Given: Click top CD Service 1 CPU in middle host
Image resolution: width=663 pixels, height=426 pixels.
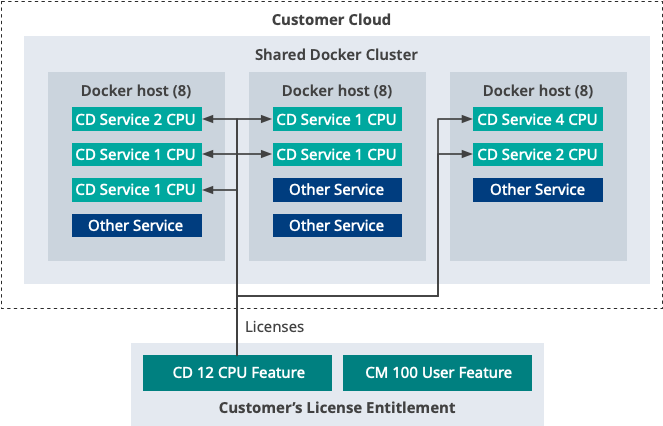Looking at the screenshot, I should pyautogui.click(x=336, y=120).
